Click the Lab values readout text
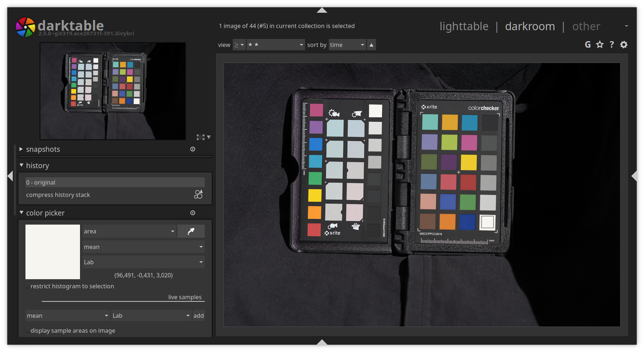644x352 pixels. click(x=144, y=275)
